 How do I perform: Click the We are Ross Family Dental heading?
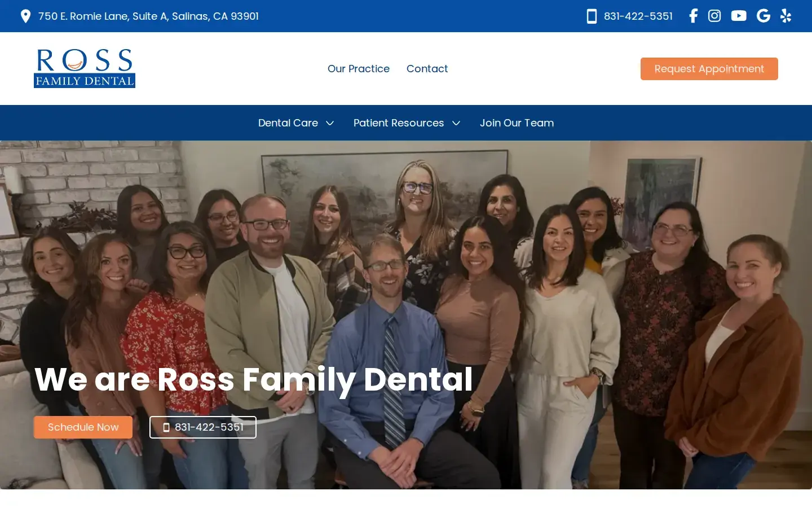(x=254, y=379)
